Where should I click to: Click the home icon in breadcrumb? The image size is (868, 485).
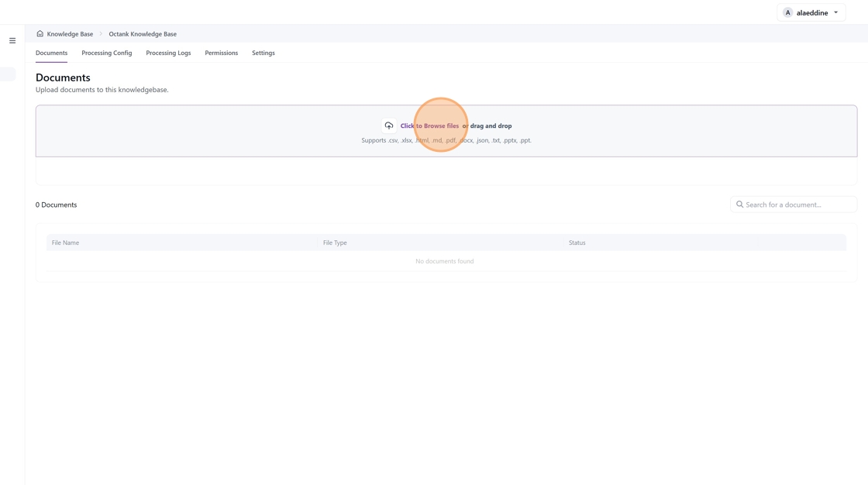tap(40, 34)
